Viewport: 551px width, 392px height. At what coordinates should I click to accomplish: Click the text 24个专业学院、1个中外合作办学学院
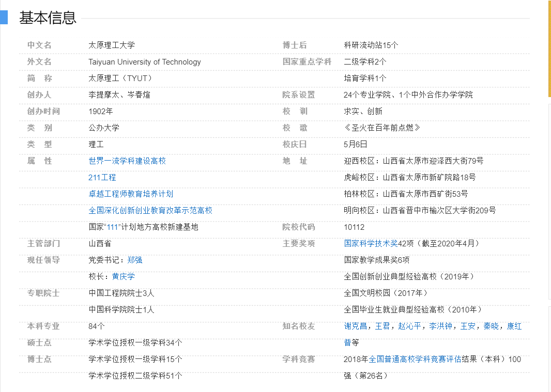click(408, 95)
